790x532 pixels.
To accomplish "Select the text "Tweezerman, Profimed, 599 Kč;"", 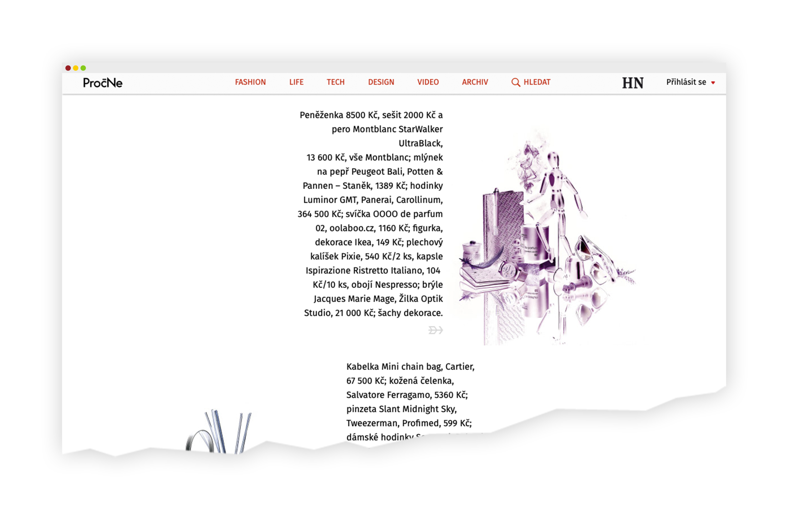I will pos(409,423).
